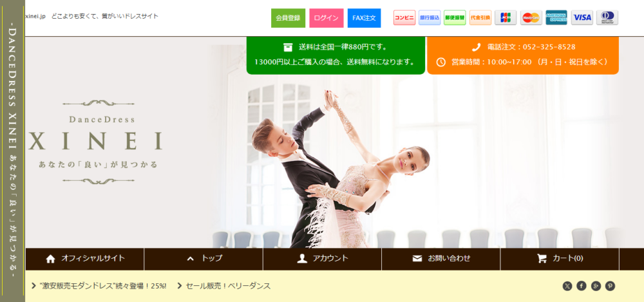Go to トップ in the navigation bar
The width and height of the screenshot is (644, 302).
click(x=204, y=259)
